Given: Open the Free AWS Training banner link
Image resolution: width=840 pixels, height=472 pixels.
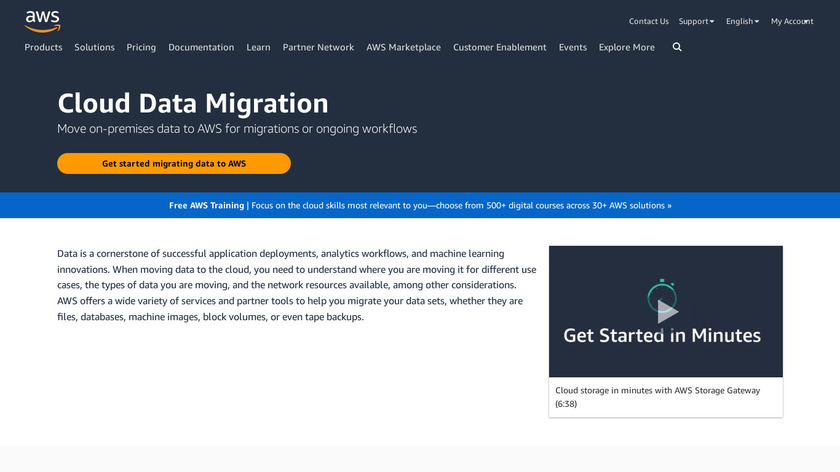Looking at the screenshot, I should [x=420, y=205].
